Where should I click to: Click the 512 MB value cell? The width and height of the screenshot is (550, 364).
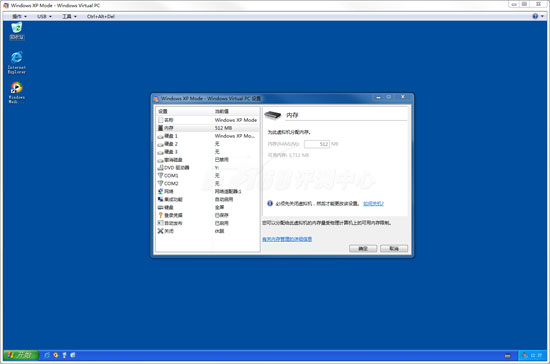[x=223, y=128]
